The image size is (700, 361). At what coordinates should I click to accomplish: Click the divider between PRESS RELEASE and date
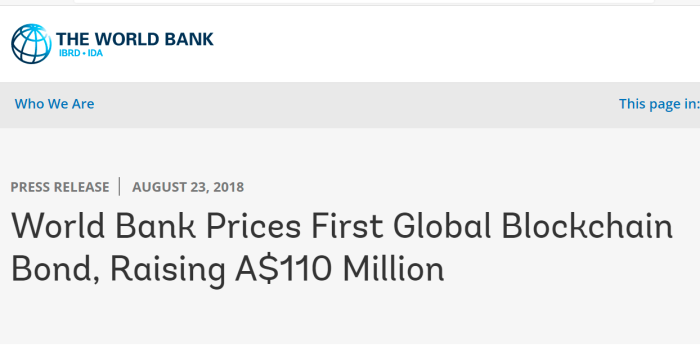pos(120,187)
